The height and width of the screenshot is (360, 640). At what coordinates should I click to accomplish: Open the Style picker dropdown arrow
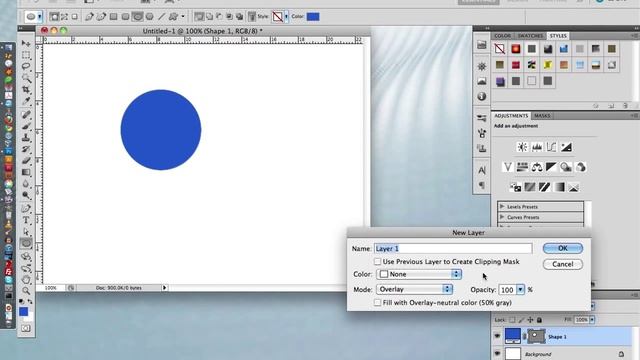(x=286, y=17)
